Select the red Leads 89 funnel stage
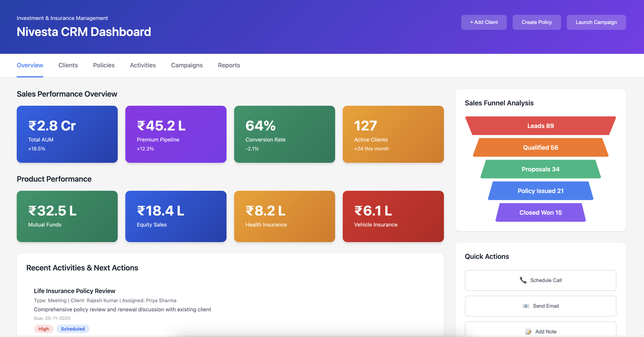 click(541, 126)
